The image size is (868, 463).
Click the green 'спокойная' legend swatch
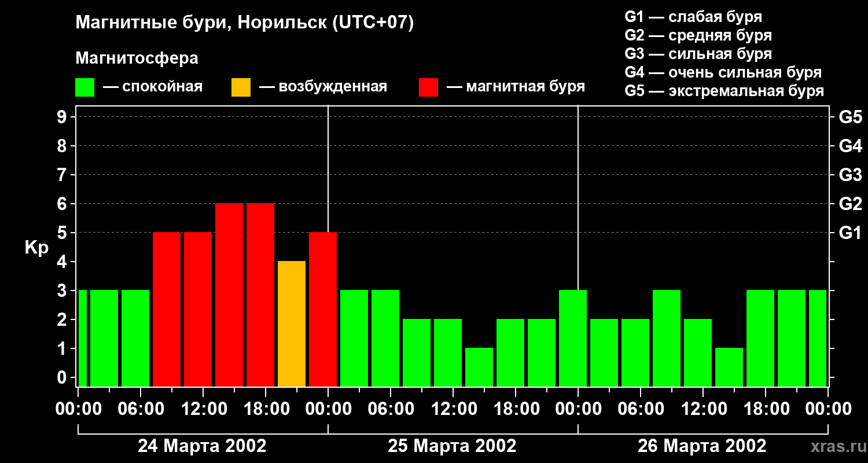[x=85, y=87]
